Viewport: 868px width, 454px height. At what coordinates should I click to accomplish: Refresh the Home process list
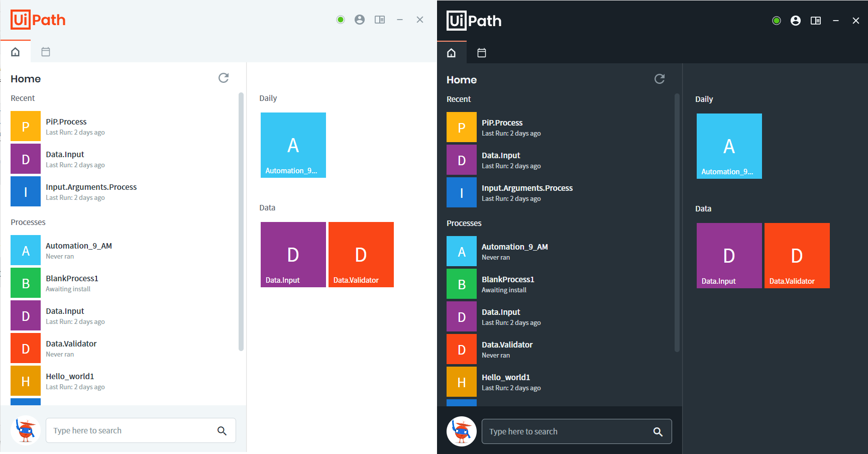(x=660, y=79)
